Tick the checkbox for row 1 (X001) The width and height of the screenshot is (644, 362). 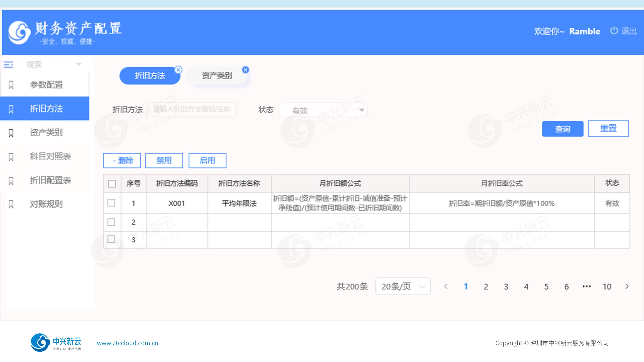click(111, 203)
